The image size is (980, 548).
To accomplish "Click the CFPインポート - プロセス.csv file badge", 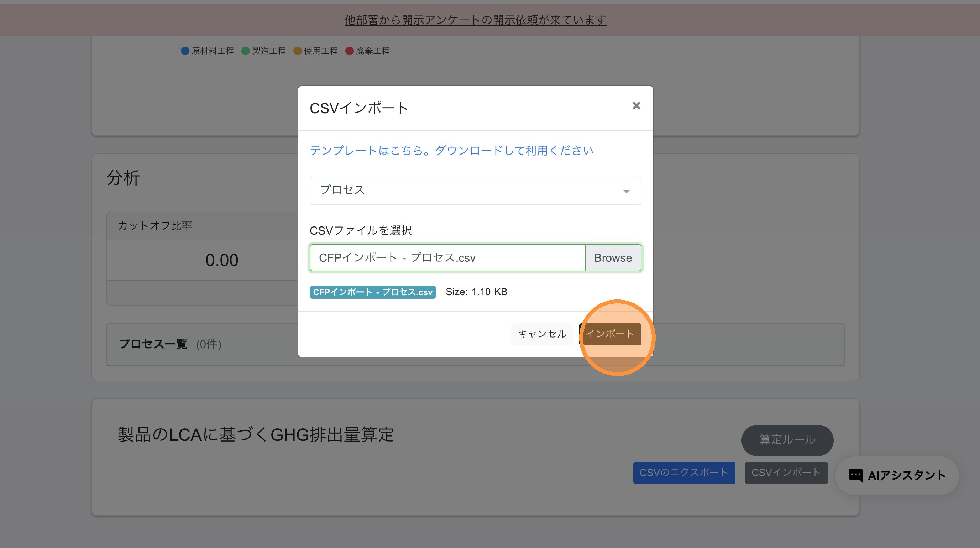I will 372,292.
